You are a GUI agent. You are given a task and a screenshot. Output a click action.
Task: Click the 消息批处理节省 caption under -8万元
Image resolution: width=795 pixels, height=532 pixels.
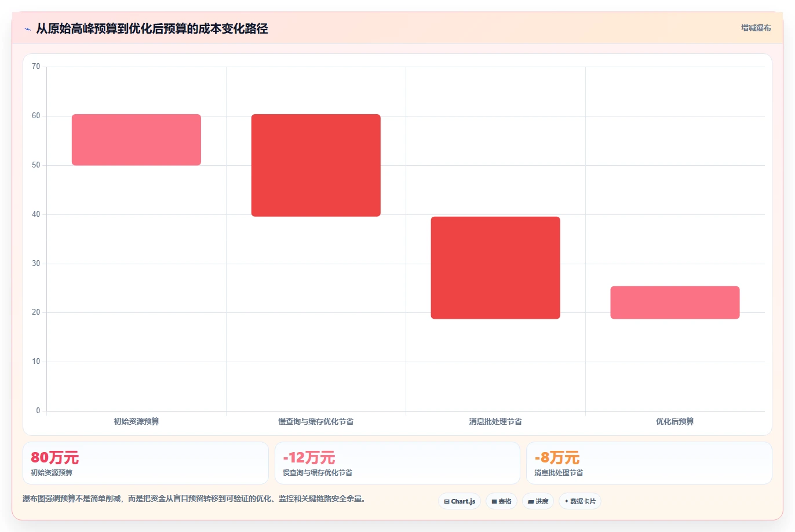pyautogui.click(x=559, y=473)
